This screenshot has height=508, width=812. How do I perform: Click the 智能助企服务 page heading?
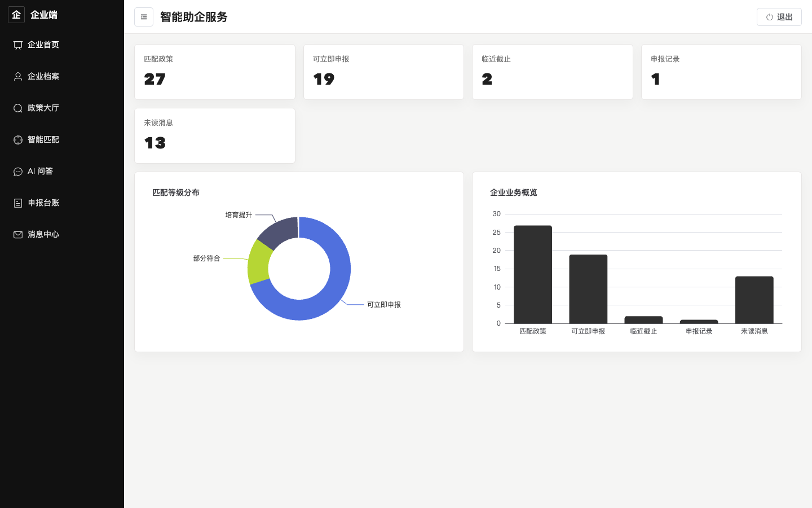coord(194,17)
